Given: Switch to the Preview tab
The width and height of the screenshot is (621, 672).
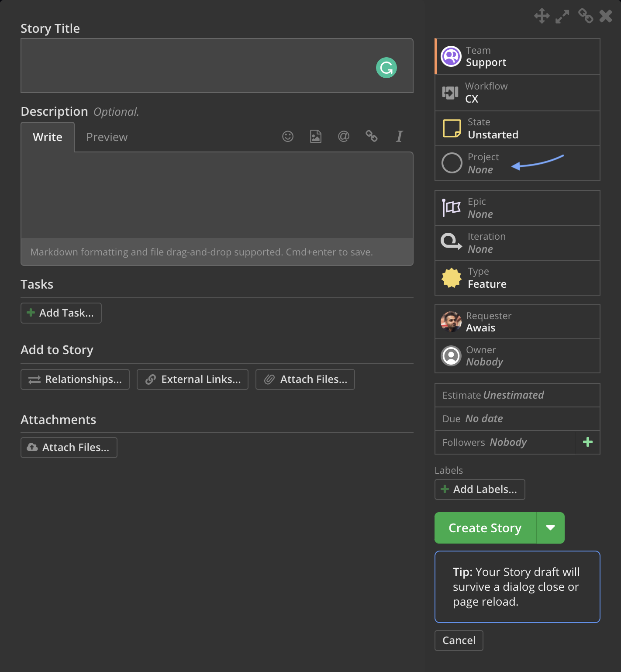Looking at the screenshot, I should [107, 137].
